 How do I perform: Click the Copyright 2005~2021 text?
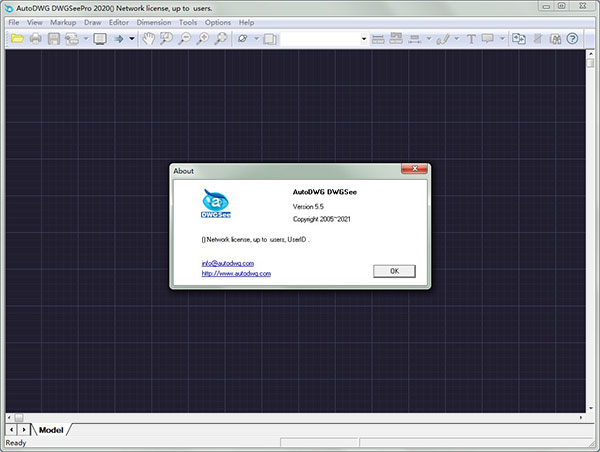point(321,219)
